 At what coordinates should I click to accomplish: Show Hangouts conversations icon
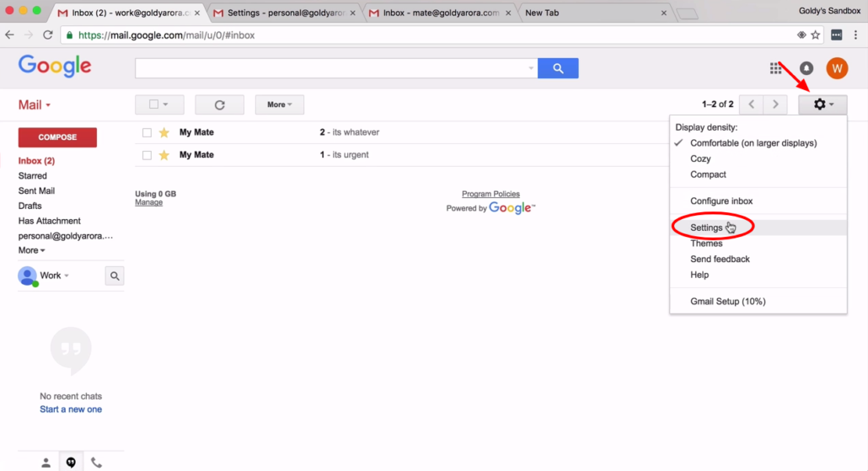tap(71, 462)
